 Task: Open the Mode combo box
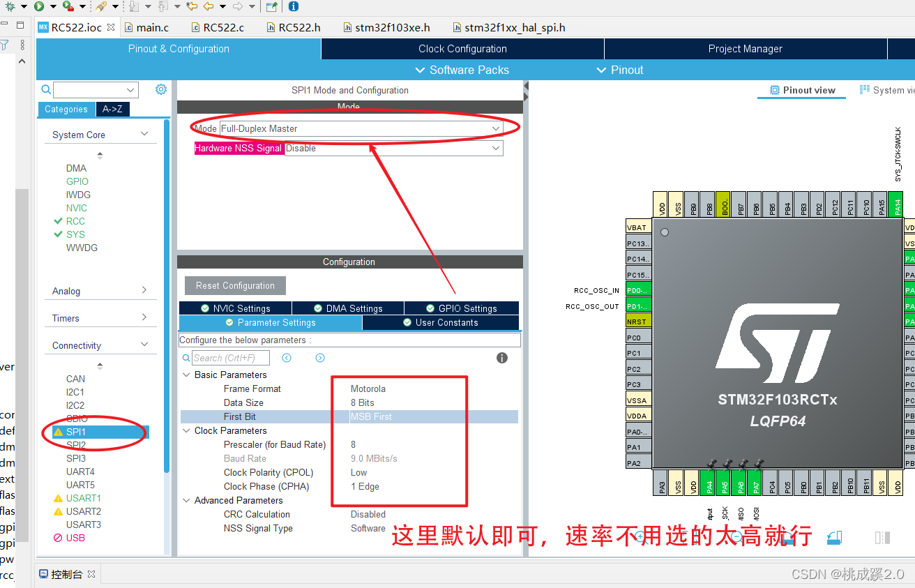point(361,128)
